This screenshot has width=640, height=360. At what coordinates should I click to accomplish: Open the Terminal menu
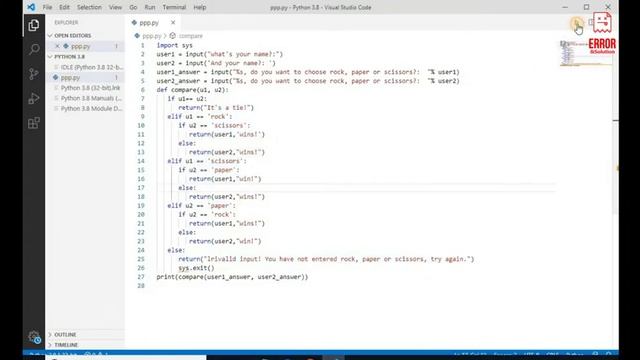pyautogui.click(x=174, y=7)
